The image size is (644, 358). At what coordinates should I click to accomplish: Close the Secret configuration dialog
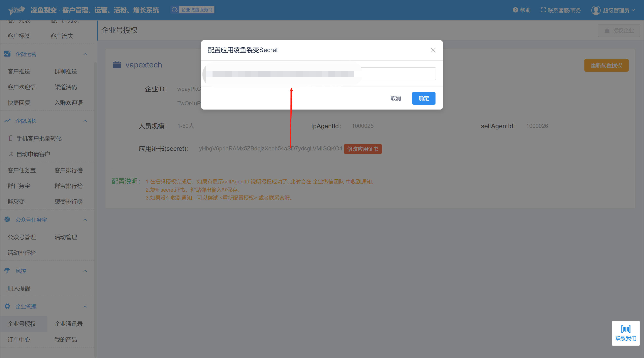coord(433,50)
